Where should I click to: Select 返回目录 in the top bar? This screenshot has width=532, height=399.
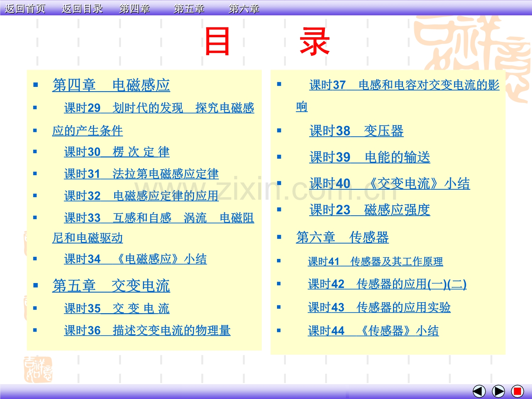click(x=82, y=9)
